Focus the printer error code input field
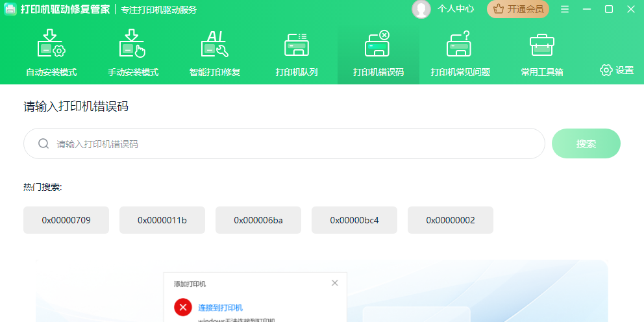The width and height of the screenshot is (644, 322). click(x=292, y=143)
